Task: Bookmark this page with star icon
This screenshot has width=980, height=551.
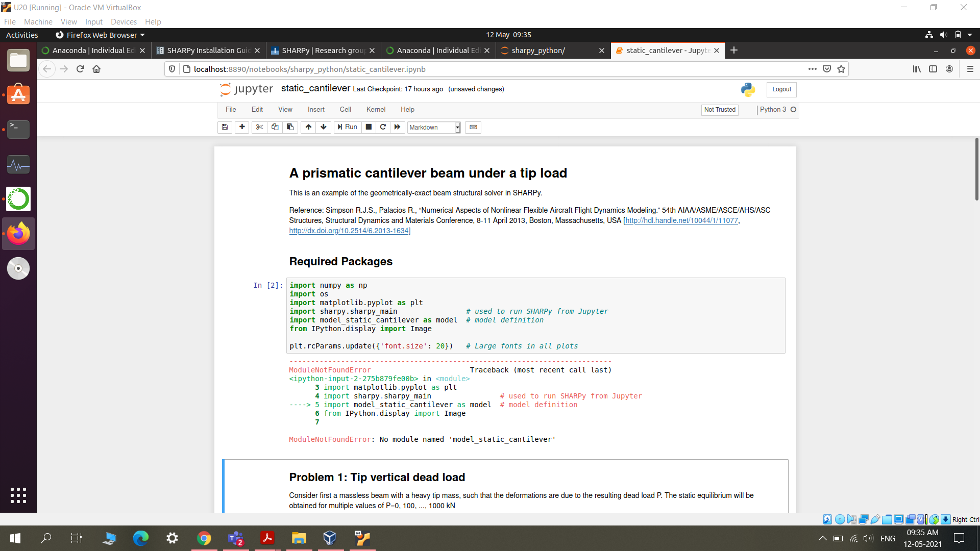Action: 841,69
